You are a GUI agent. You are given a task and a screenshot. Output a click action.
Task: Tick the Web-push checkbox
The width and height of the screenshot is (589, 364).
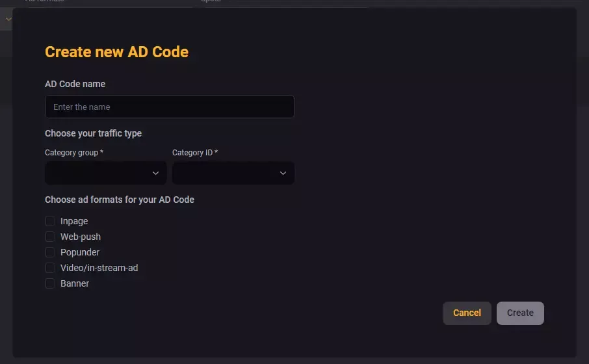[x=50, y=237]
